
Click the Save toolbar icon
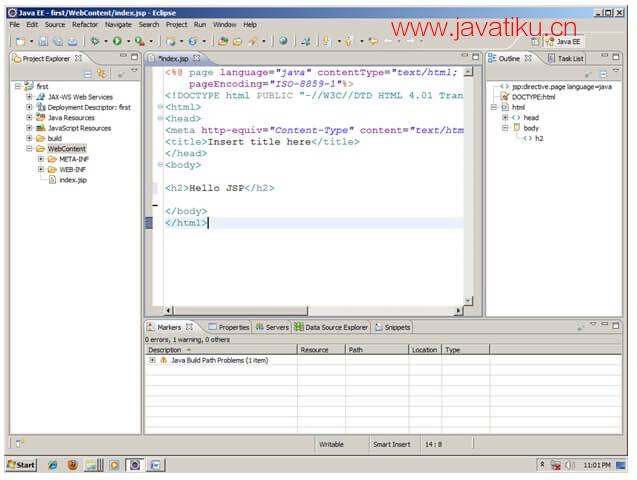click(x=43, y=41)
